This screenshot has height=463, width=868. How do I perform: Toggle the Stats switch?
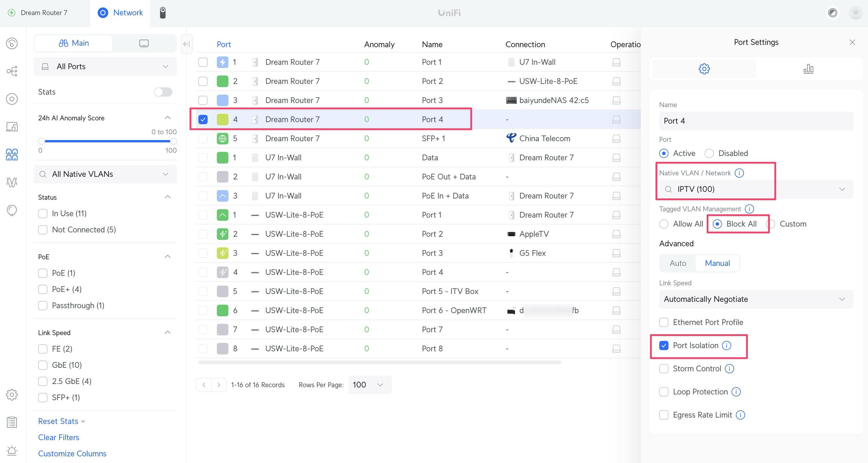(x=163, y=92)
